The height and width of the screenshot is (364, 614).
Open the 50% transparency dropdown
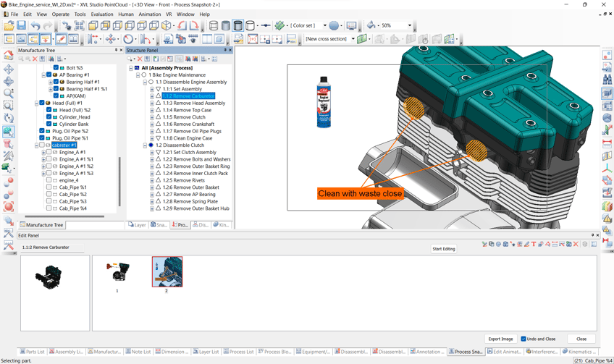pyautogui.click(x=409, y=26)
